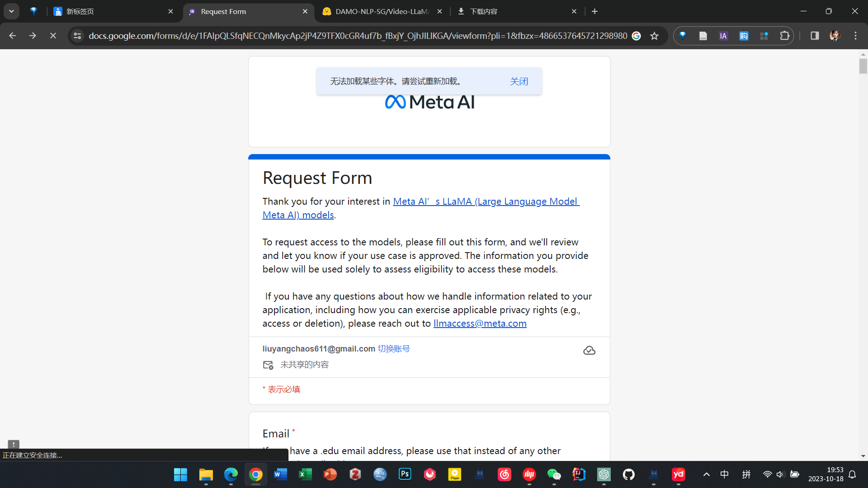Open the Google Translate icon in address bar
This screenshot has height=488, width=868.
coord(636,36)
